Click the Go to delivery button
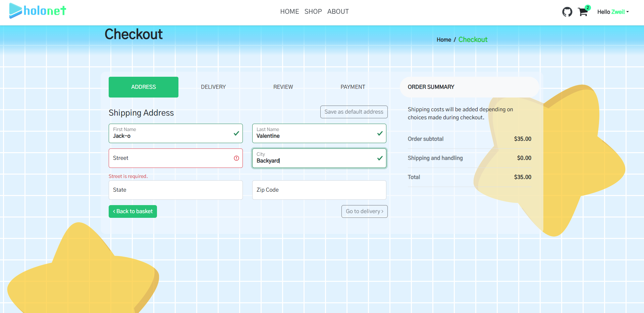This screenshot has height=313, width=644. pos(364,211)
